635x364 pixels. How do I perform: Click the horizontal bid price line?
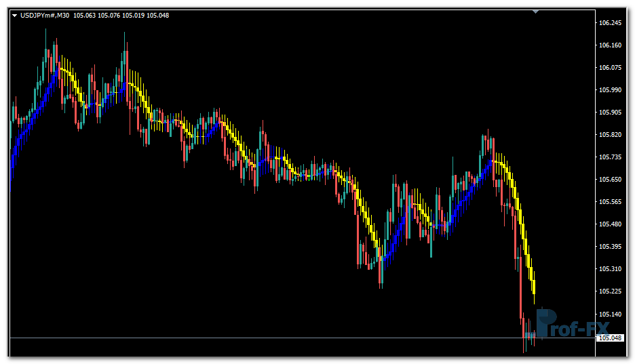pos(271,338)
